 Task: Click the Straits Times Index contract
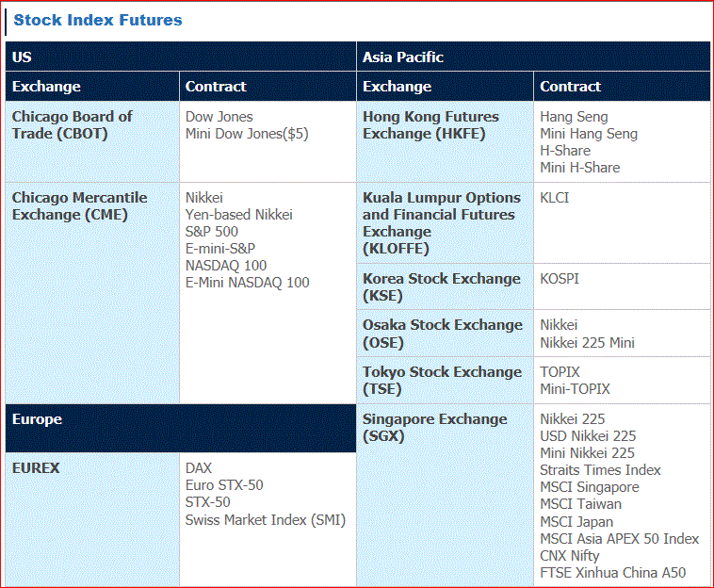[600, 470]
